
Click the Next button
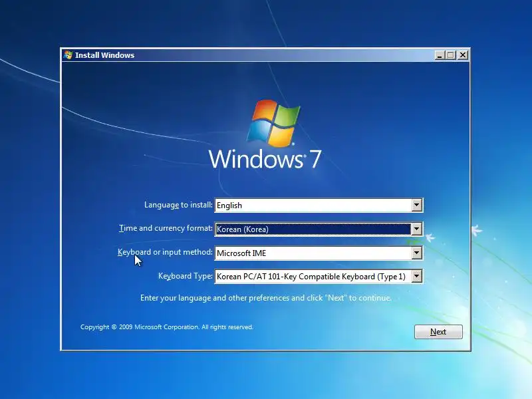coord(438,332)
